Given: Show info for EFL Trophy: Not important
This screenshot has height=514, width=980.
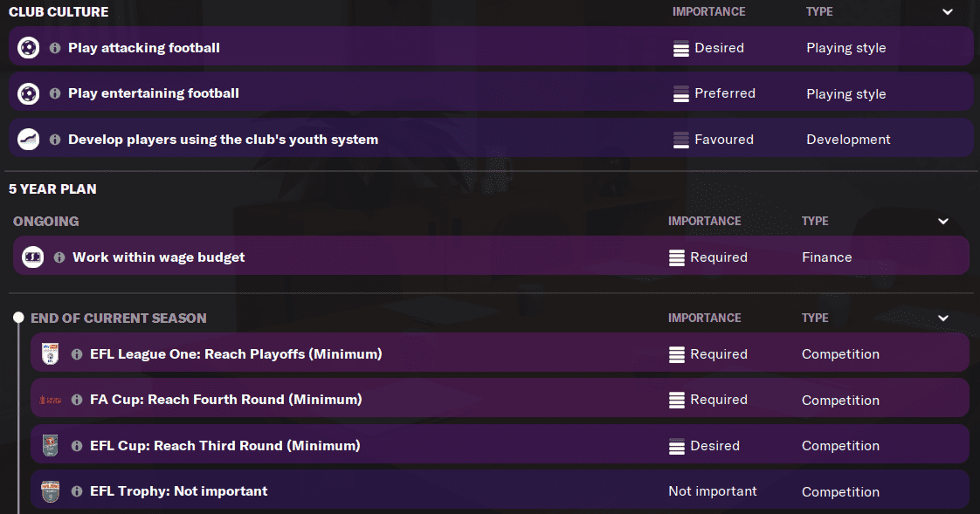Looking at the screenshot, I should click(77, 491).
